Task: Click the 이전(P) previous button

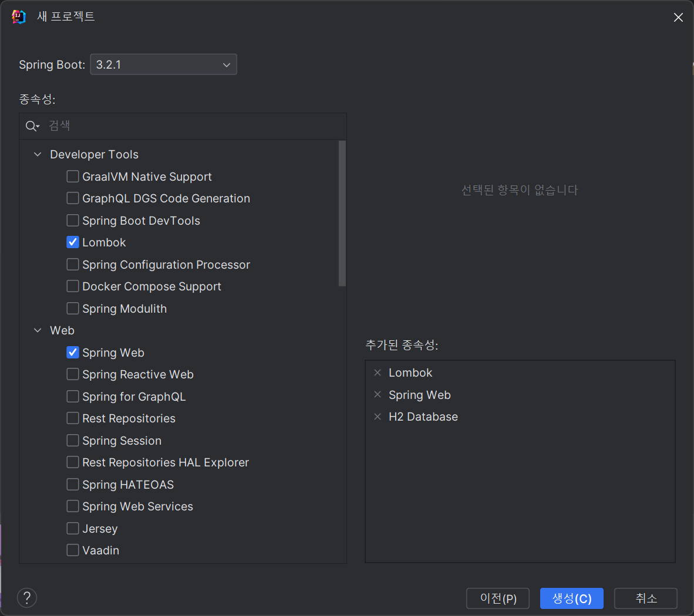Action: pos(498,598)
